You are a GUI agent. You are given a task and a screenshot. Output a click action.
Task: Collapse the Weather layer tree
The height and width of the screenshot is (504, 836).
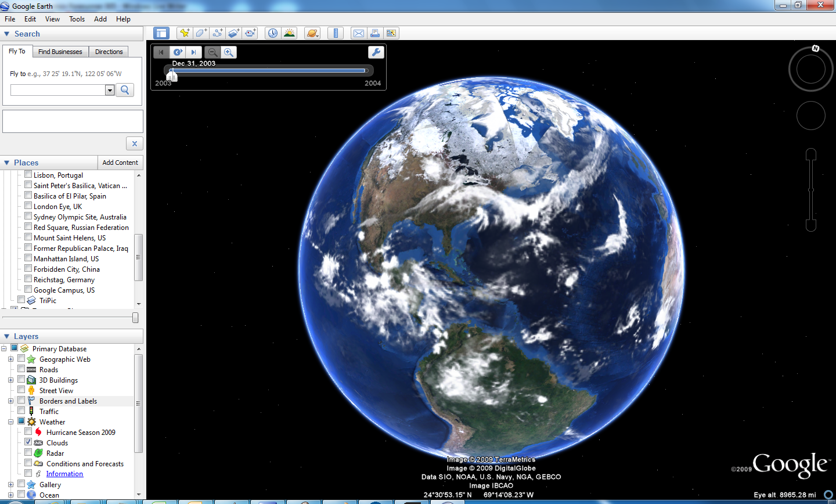point(10,422)
